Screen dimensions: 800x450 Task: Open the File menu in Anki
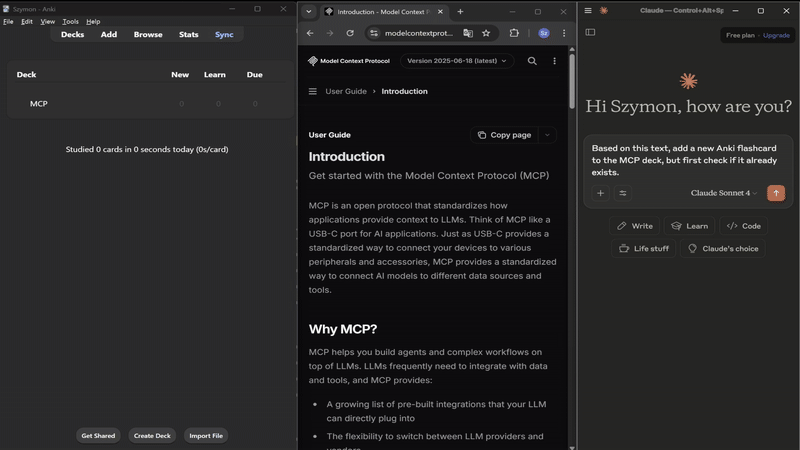pos(8,21)
